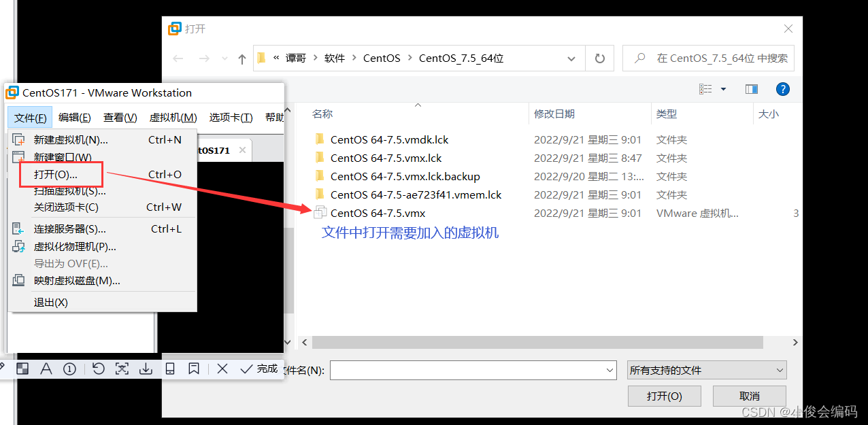Image resolution: width=868 pixels, height=425 pixels.
Task: Click the translate/OCR text recognition icon
Action: 122,369
